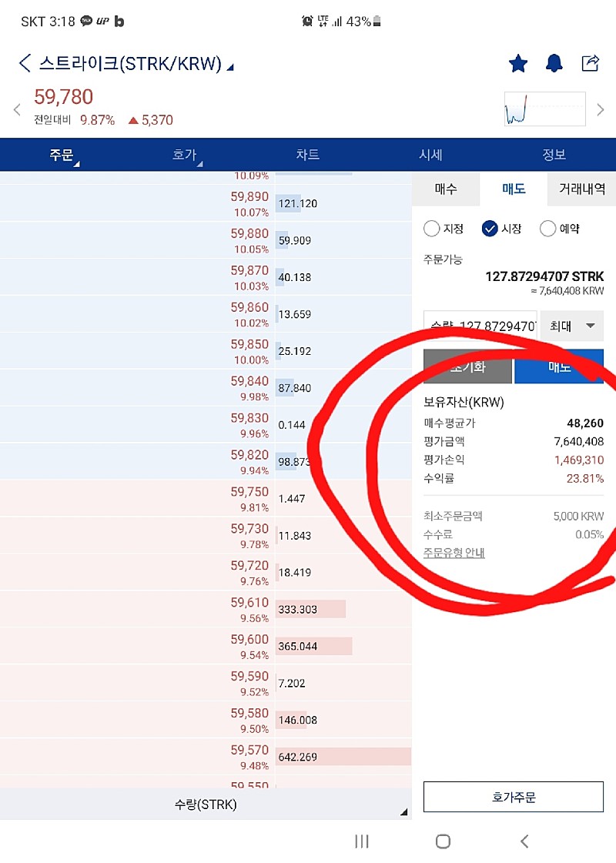Toggle the favorite star icon

tap(518, 63)
